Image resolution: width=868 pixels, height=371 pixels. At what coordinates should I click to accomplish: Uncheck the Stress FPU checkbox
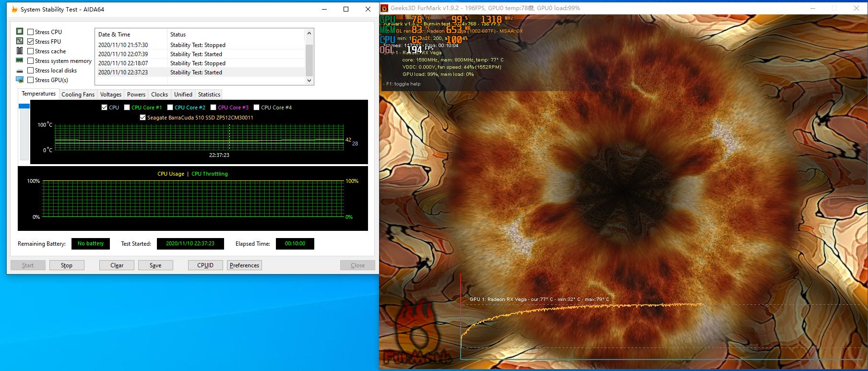pos(31,42)
